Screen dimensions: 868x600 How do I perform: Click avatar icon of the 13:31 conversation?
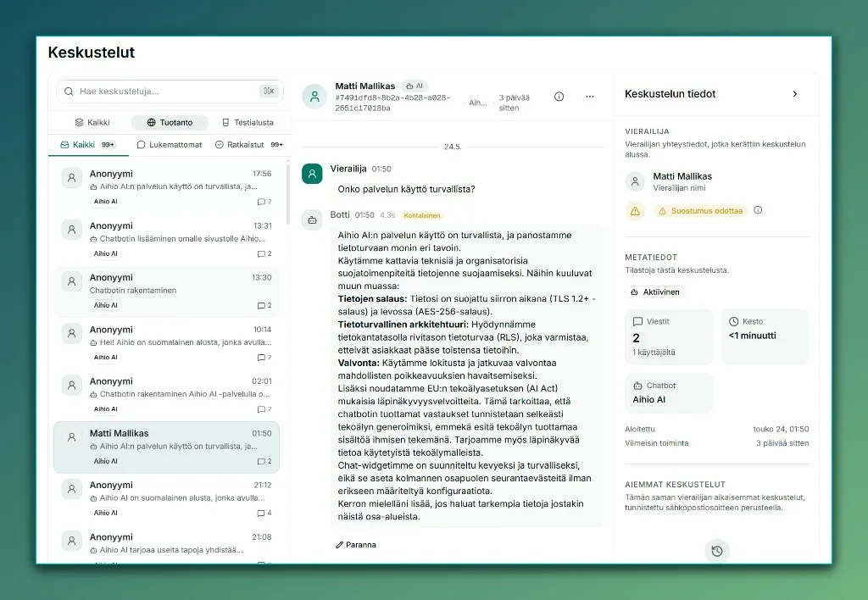point(71,230)
